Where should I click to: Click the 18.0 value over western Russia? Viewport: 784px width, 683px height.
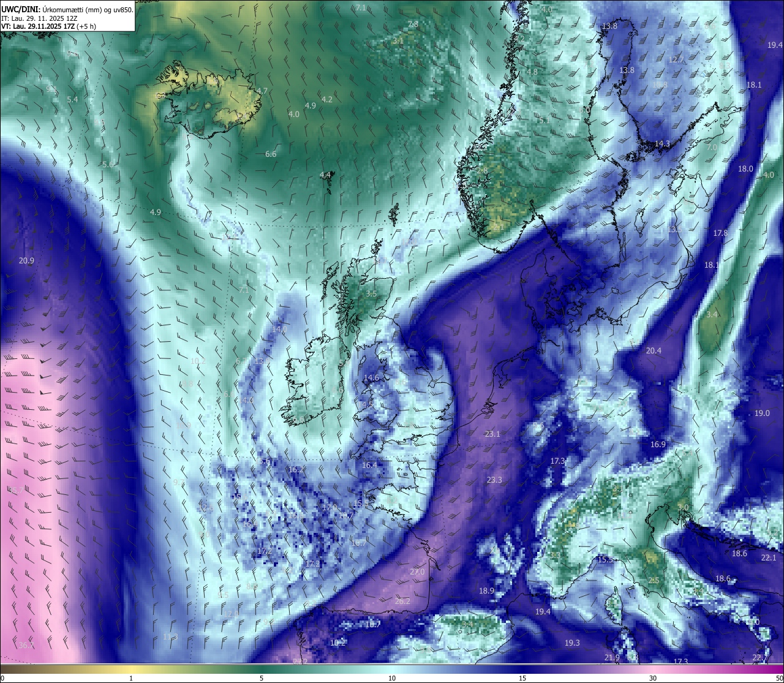(x=745, y=168)
